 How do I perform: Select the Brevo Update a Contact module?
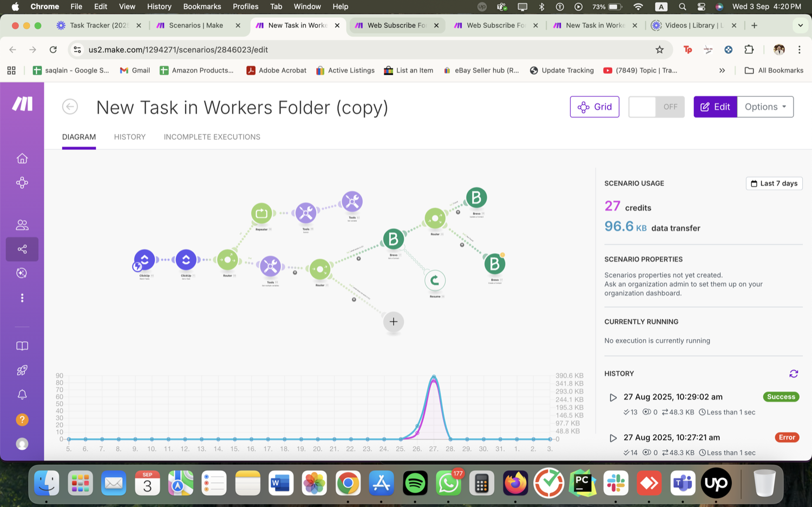click(476, 198)
